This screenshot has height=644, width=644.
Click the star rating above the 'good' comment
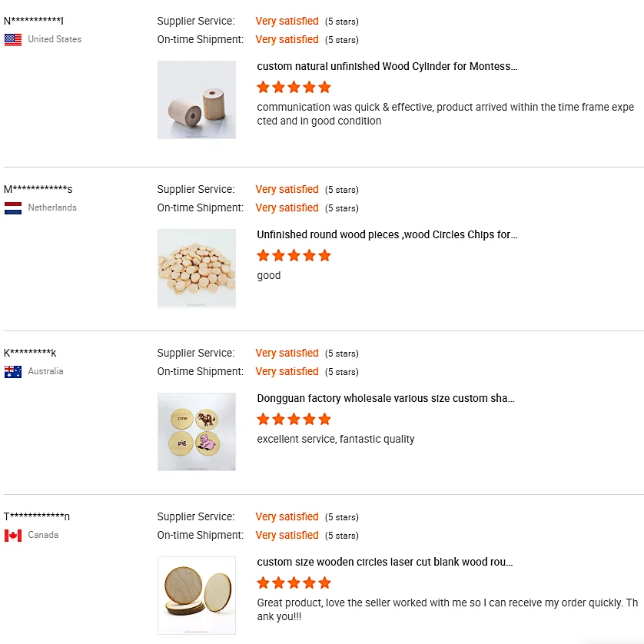(294, 255)
